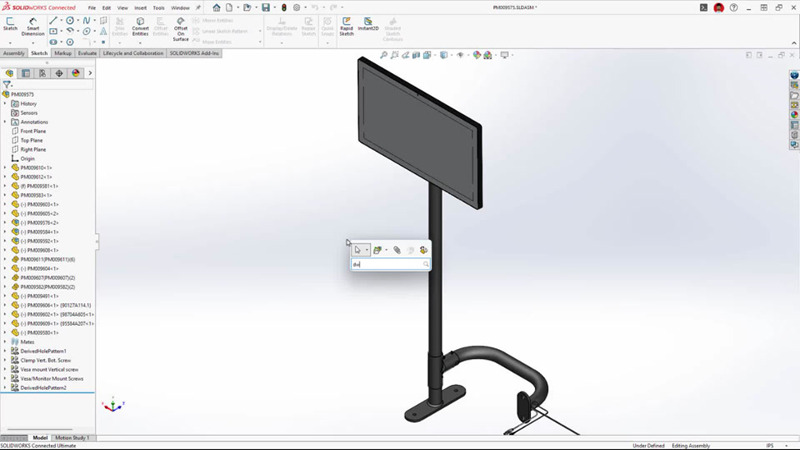Open the DisplayManager appearance tab in the panel
Viewport: 800px width, 450px height.
point(75,73)
